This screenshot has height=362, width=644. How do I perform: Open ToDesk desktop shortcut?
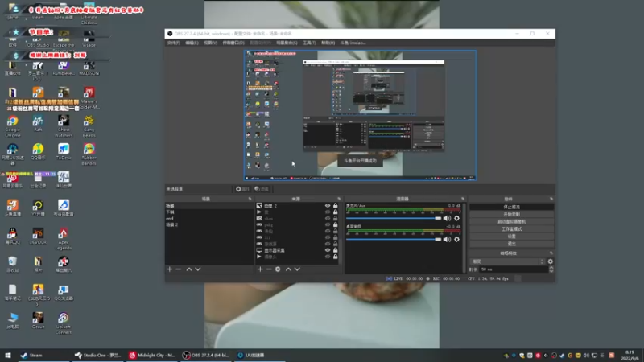pos(64,151)
